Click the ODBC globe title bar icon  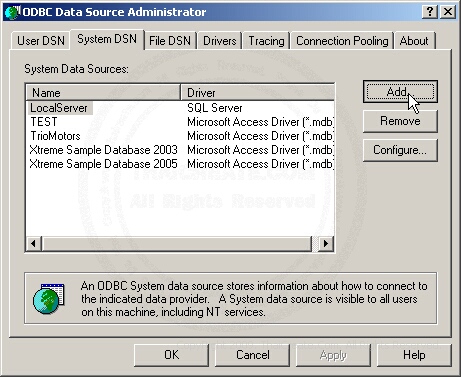(13, 12)
